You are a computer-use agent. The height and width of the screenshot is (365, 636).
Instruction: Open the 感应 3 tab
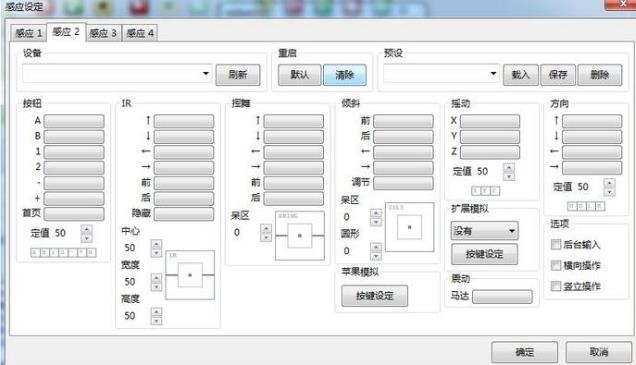tap(103, 33)
